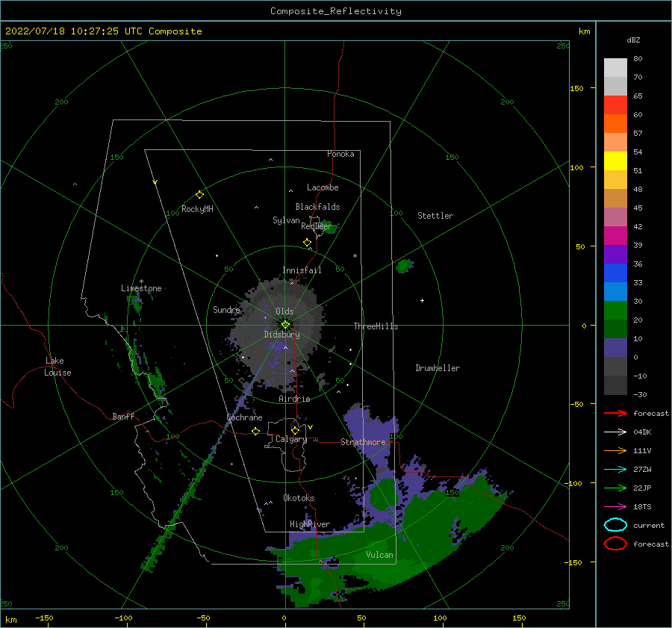Click the green echo cell beside RedDeer
Image resolution: width=672 pixels, height=628 pixels.
click(x=331, y=227)
